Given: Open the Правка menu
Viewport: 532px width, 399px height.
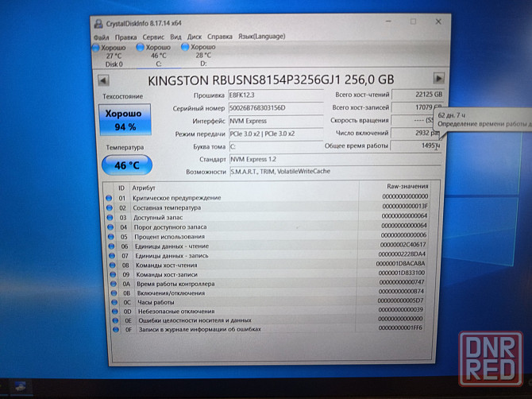Looking at the screenshot, I should click(125, 37).
